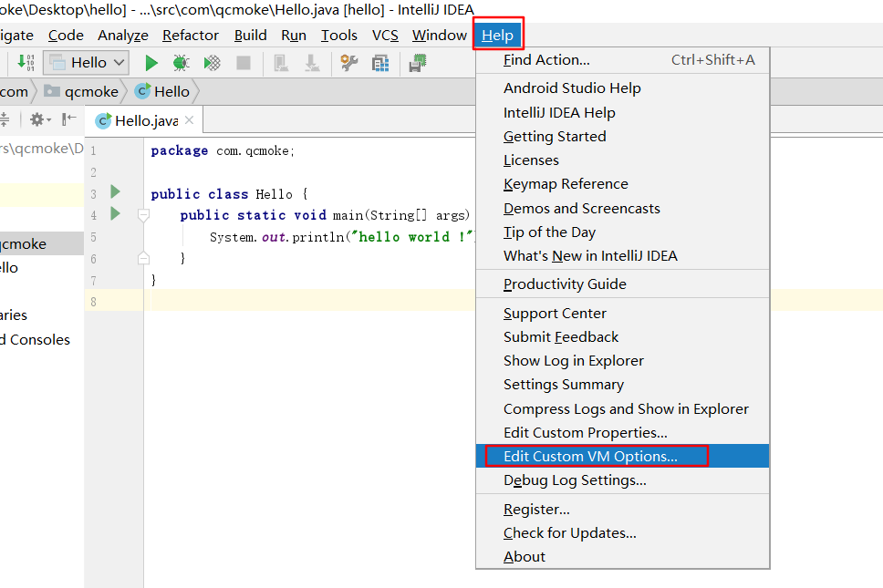Click the 'package com.qcmoke;' code line
The image size is (883, 588).
(x=223, y=150)
